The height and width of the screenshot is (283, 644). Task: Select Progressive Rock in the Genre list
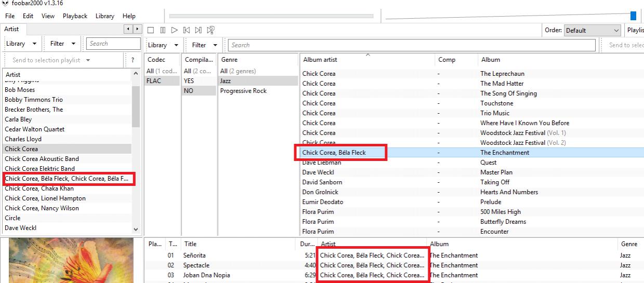coord(243,91)
